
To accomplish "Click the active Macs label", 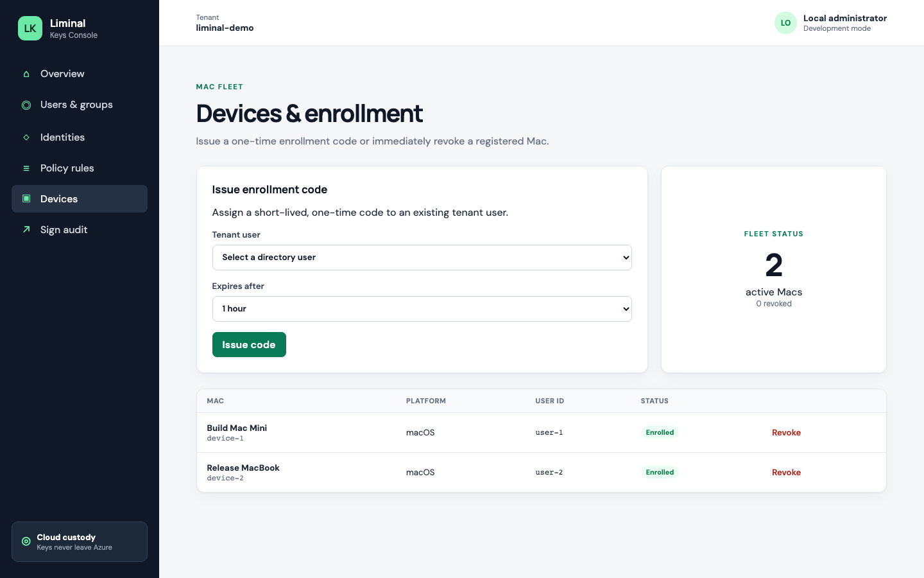I will tap(774, 292).
